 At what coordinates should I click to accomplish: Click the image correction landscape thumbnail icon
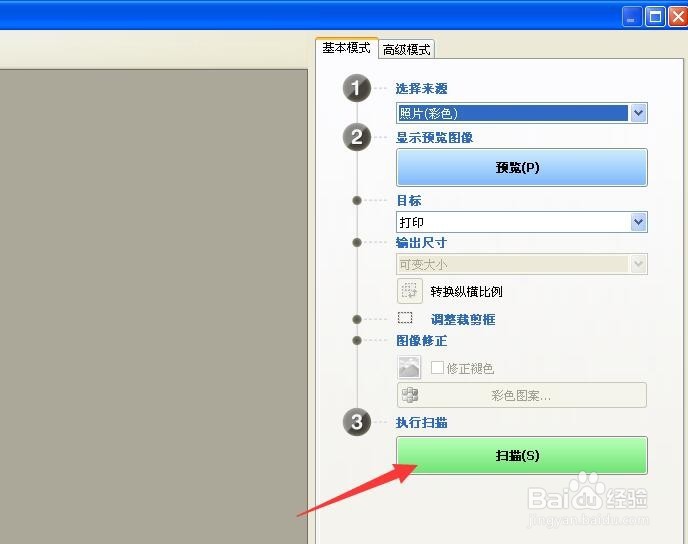pyautogui.click(x=409, y=367)
